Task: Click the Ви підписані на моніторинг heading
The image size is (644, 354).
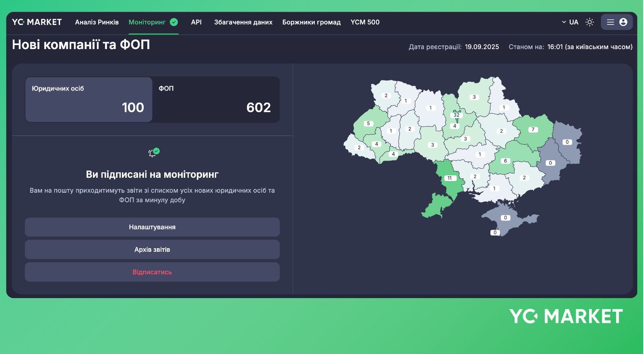Action: (152, 175)
